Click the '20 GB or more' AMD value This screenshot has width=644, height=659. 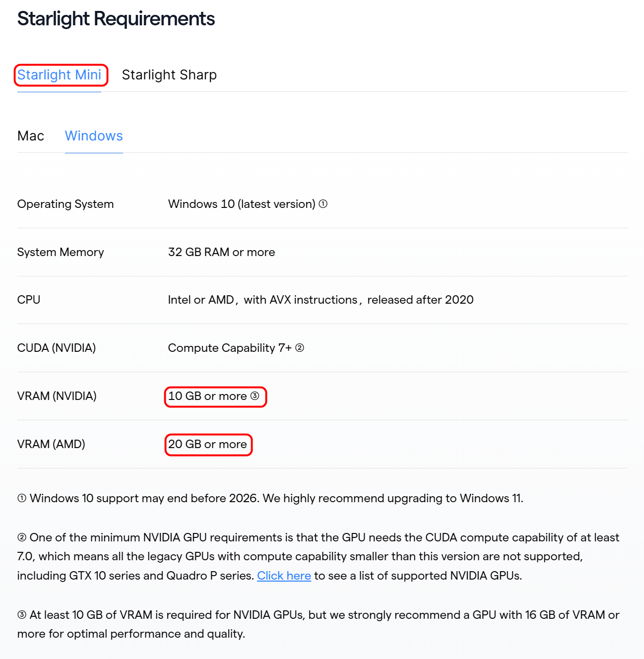(x=207, y=444)
